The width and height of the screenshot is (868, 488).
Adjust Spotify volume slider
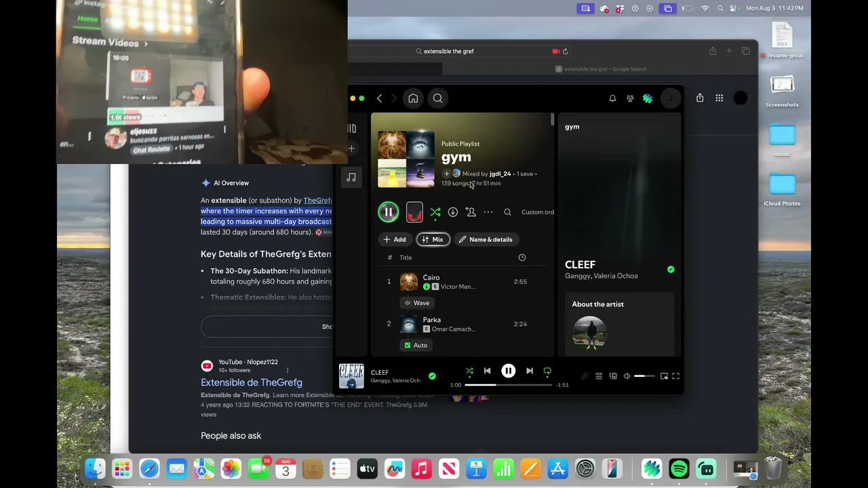tap(644, 376)
